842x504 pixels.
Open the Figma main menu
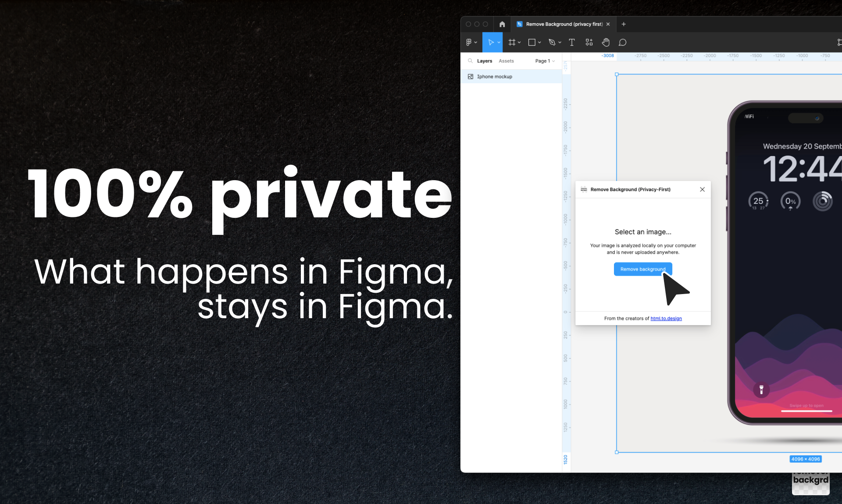[470, 43]
